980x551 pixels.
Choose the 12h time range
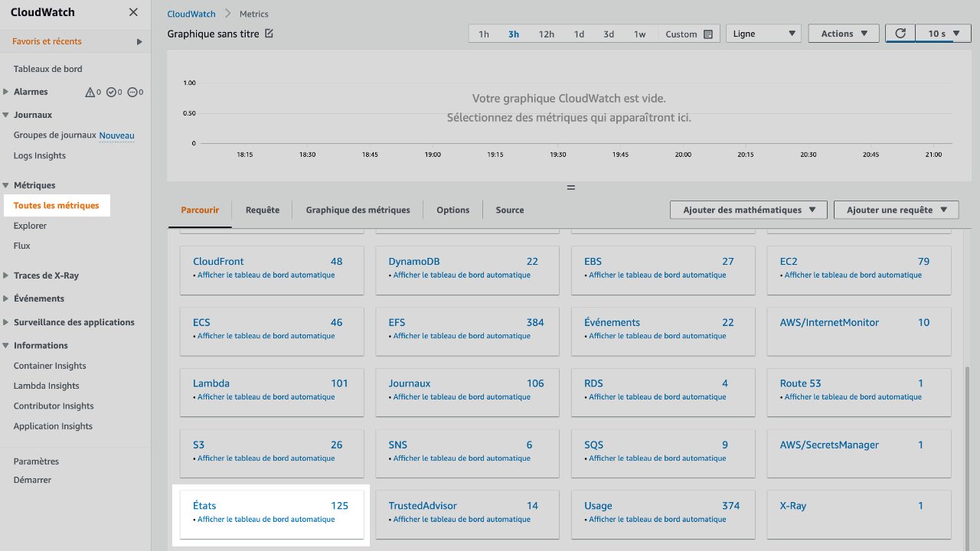coord(547,34)
